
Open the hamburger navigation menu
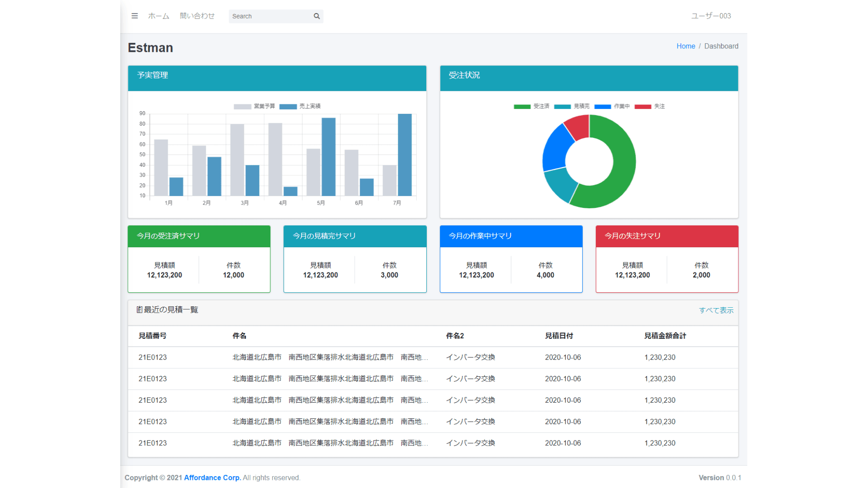[134, 16]
